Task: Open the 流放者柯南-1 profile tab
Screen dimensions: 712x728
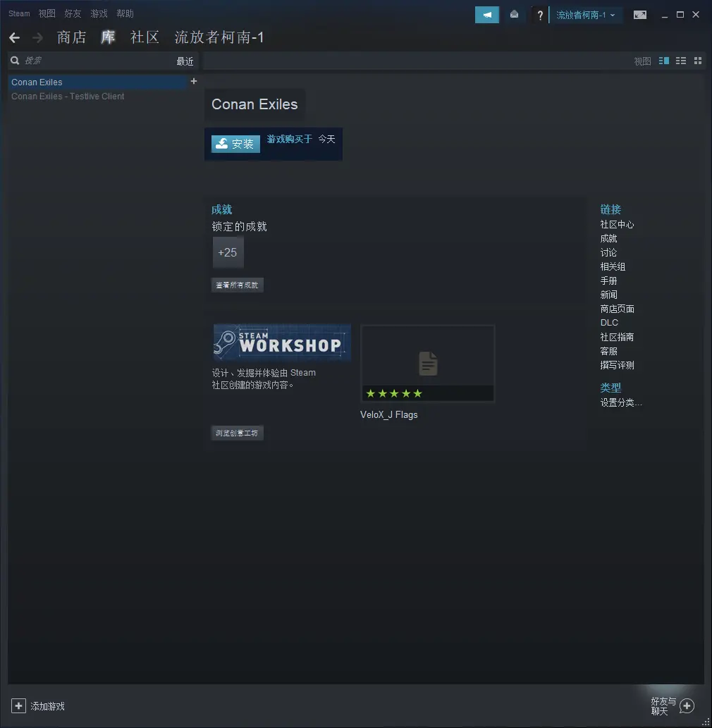Action: [219, 37]
